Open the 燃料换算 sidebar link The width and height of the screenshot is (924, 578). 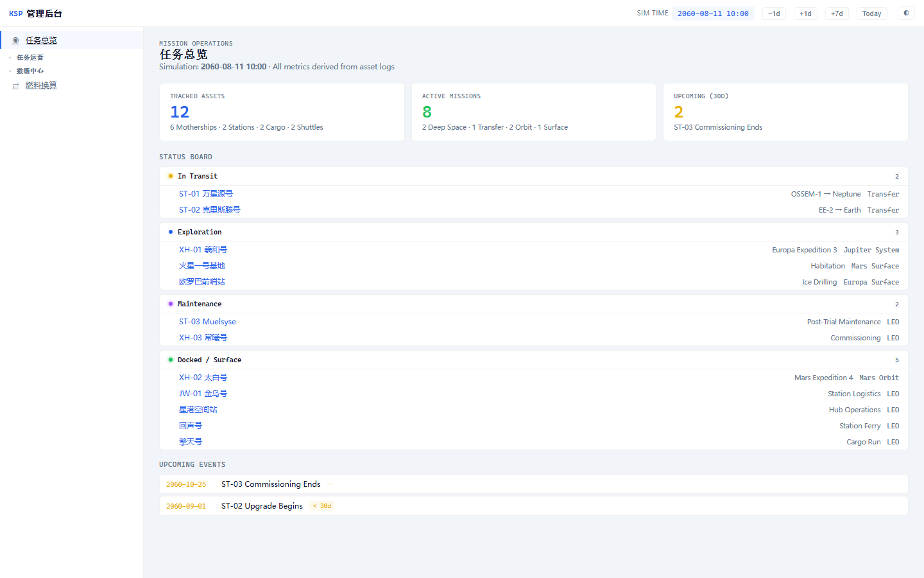(41, 85)
